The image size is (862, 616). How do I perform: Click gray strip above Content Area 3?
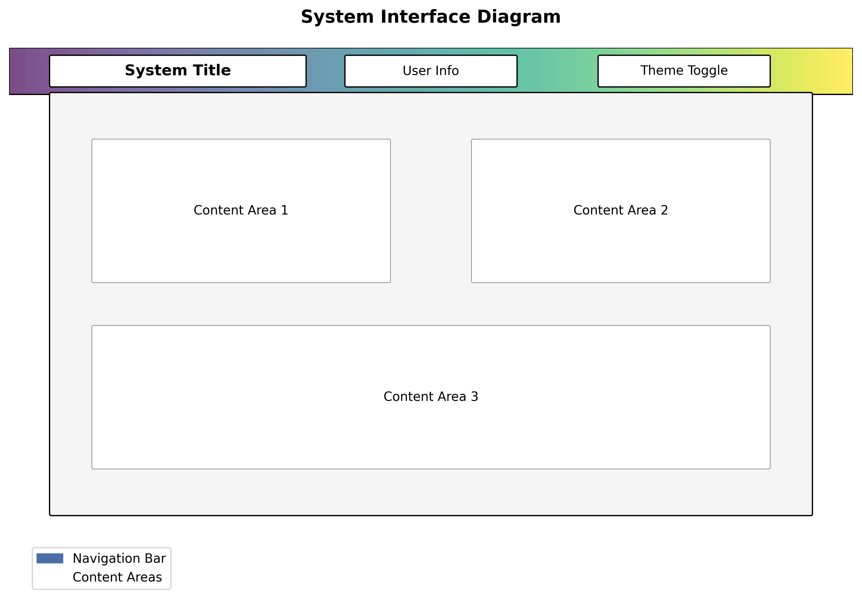430,304
